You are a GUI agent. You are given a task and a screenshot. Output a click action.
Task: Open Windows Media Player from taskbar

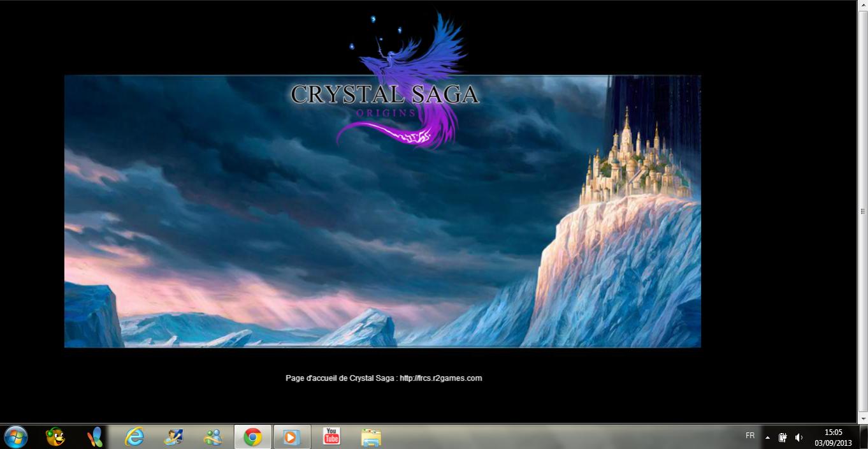291,437
